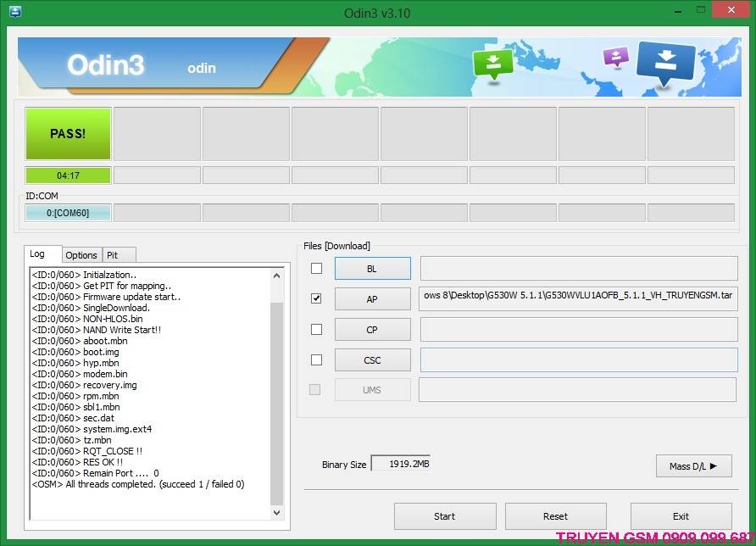Click the 'Firmware update start..' log line

[106, 297]
